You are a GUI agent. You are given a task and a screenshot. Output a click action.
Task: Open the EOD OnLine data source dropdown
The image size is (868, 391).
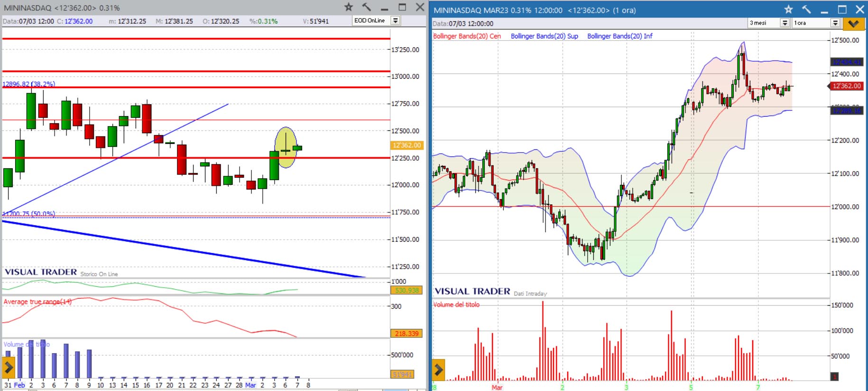point(395,20)
